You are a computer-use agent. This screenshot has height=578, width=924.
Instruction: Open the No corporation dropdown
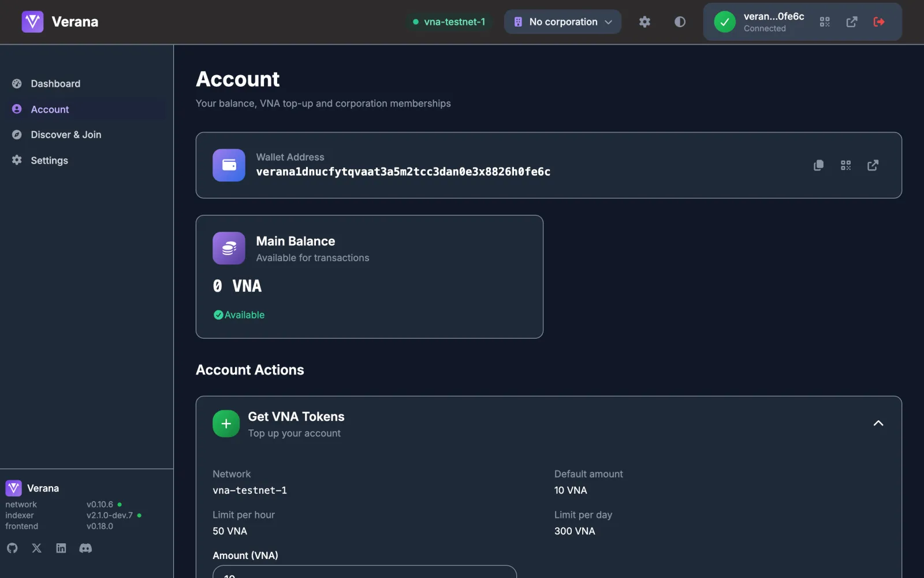coord(562,22)
